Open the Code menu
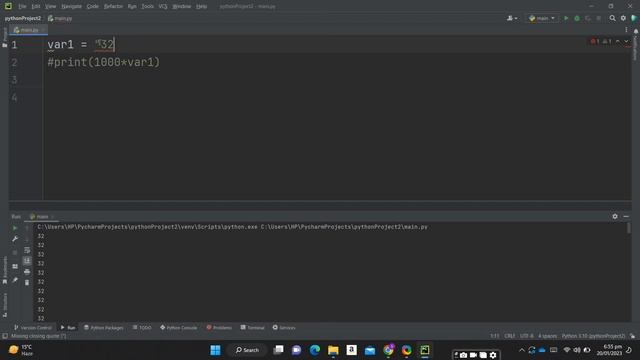The height and width of the screenshot is (360, 640). 93,7
